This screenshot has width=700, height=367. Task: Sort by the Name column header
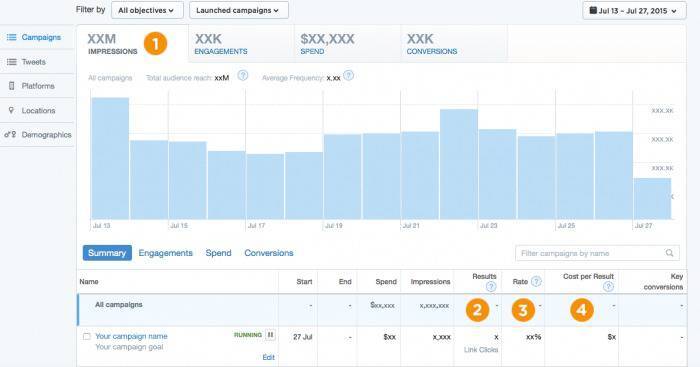tap(89, 282)
